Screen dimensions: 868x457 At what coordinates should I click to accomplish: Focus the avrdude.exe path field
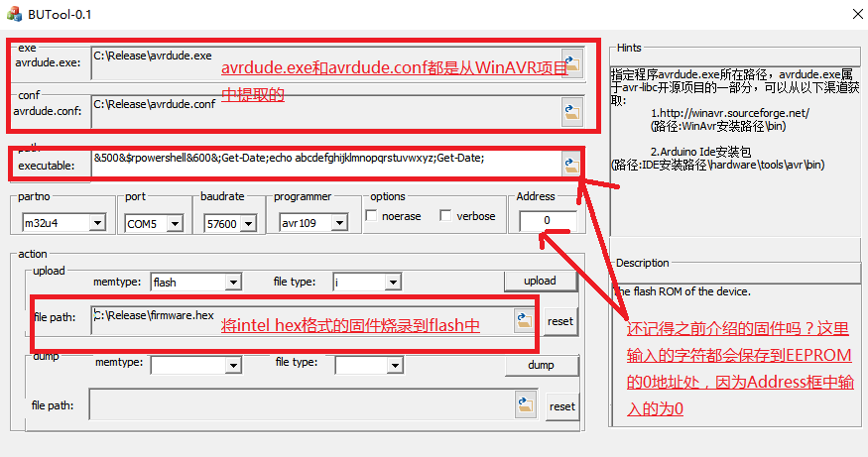click(326, 63)
